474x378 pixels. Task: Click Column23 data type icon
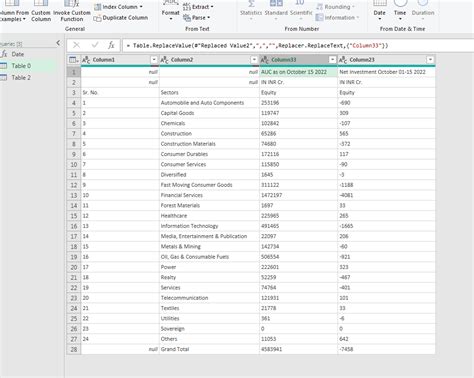click(343, 60)
